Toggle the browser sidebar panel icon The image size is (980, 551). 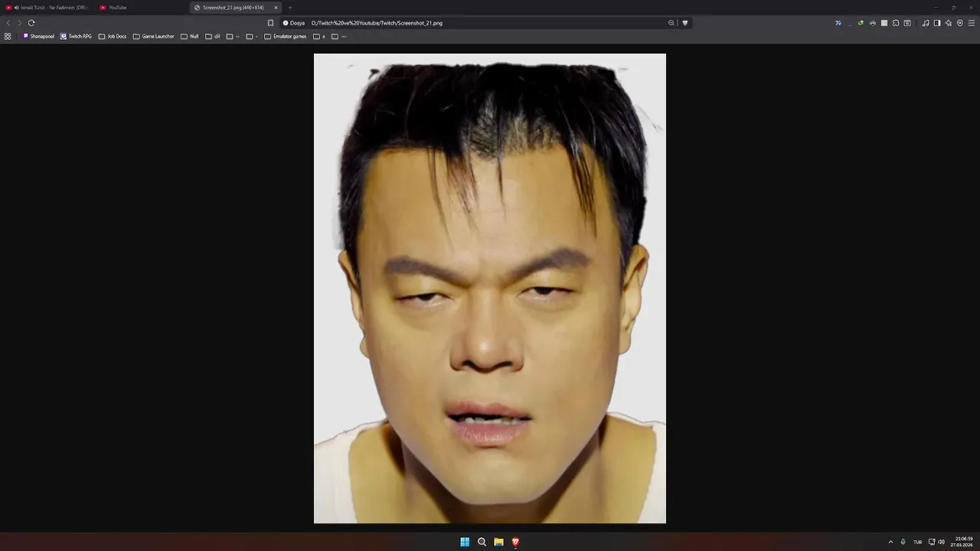tap(937, 23)
